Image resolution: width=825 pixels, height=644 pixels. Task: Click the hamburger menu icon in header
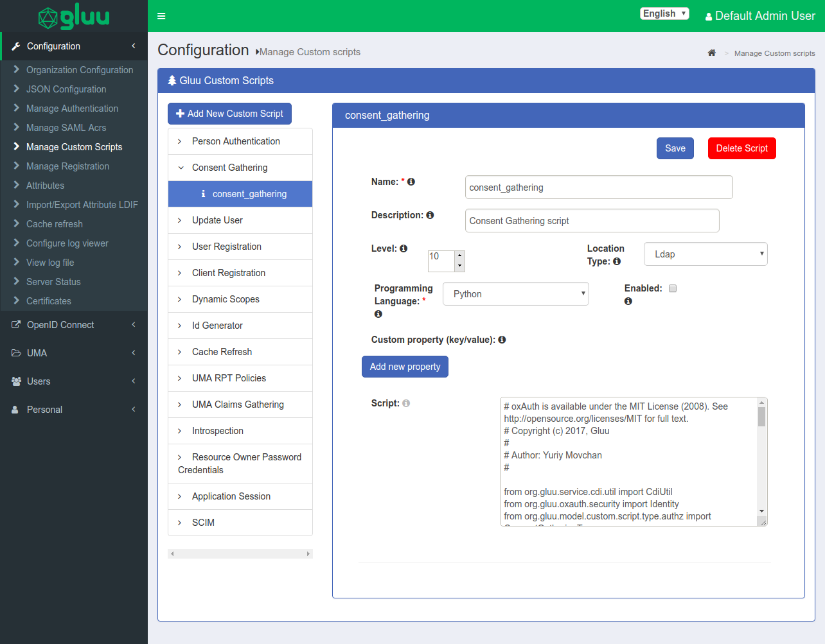(161, 16)
